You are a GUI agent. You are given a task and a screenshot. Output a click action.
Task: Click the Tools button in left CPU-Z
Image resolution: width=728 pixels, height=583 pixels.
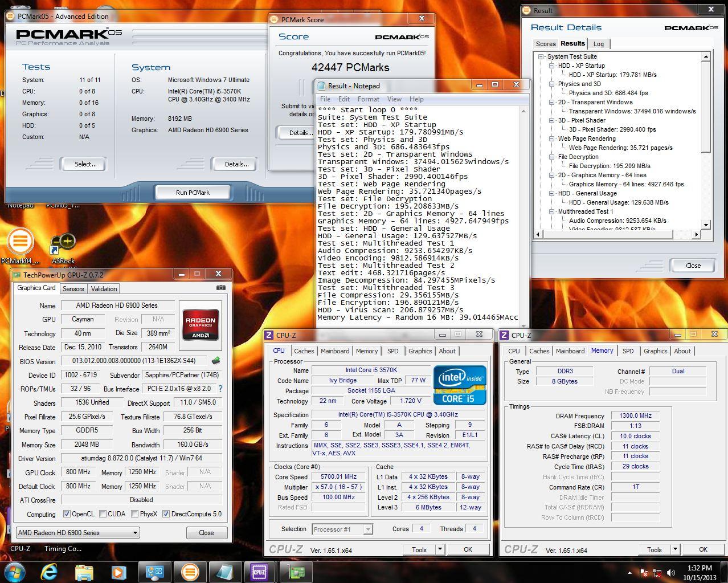[419, 549]
